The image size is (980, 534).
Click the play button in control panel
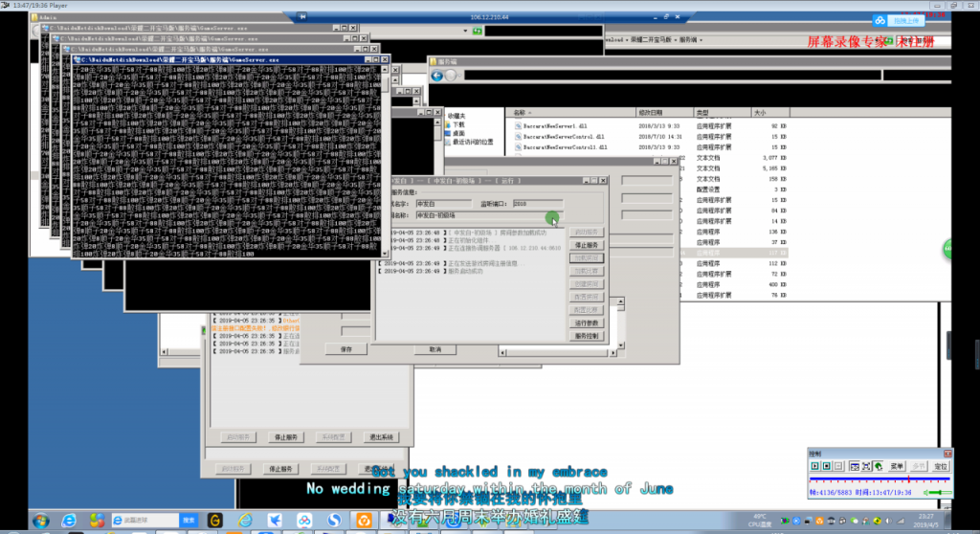click(x=815, y=466)
